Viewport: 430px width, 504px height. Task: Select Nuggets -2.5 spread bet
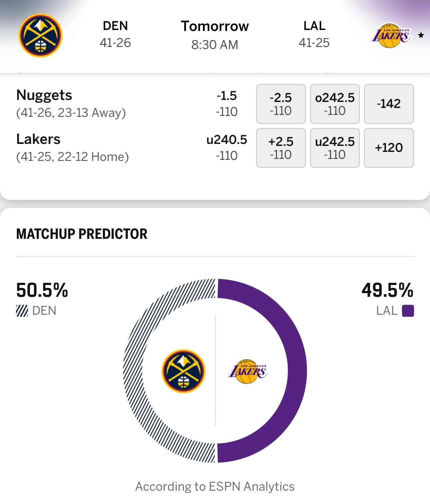281,104
